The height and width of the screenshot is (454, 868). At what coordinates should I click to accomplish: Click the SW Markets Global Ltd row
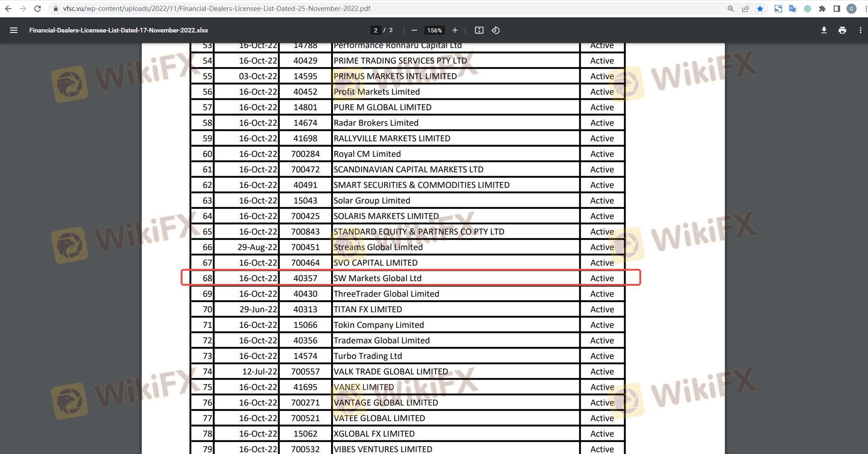377,278
